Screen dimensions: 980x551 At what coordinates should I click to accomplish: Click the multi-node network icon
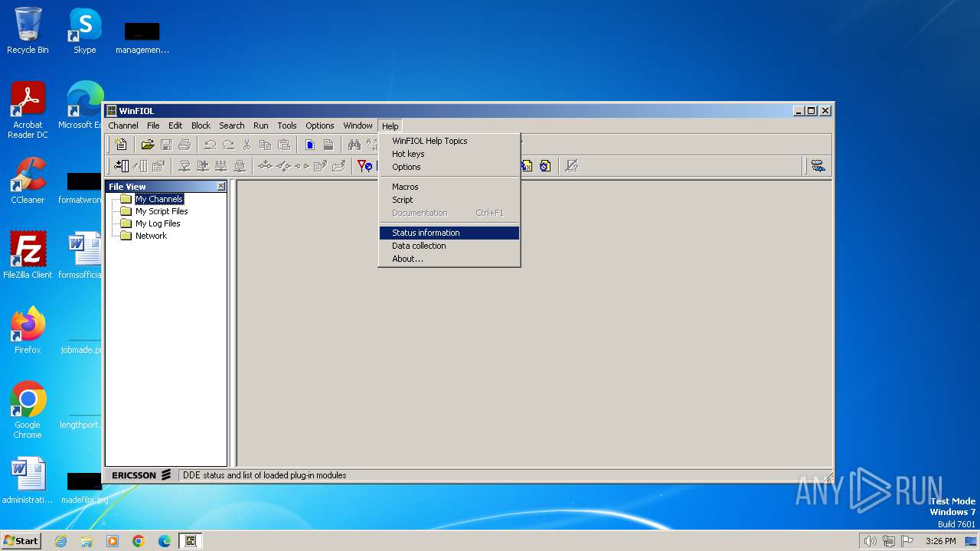click(221, 165)
